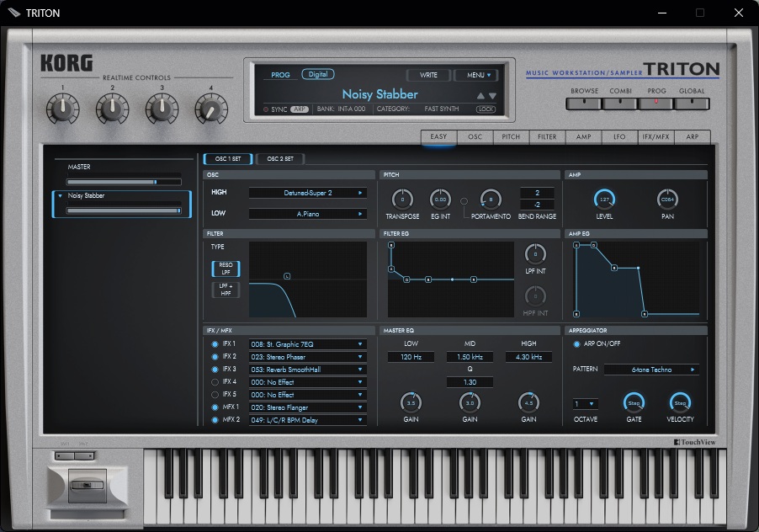759x532 pixels.
Task: Open arpeggiator pattern 6-tone Techno selector
Action: (x=651, y=370)
